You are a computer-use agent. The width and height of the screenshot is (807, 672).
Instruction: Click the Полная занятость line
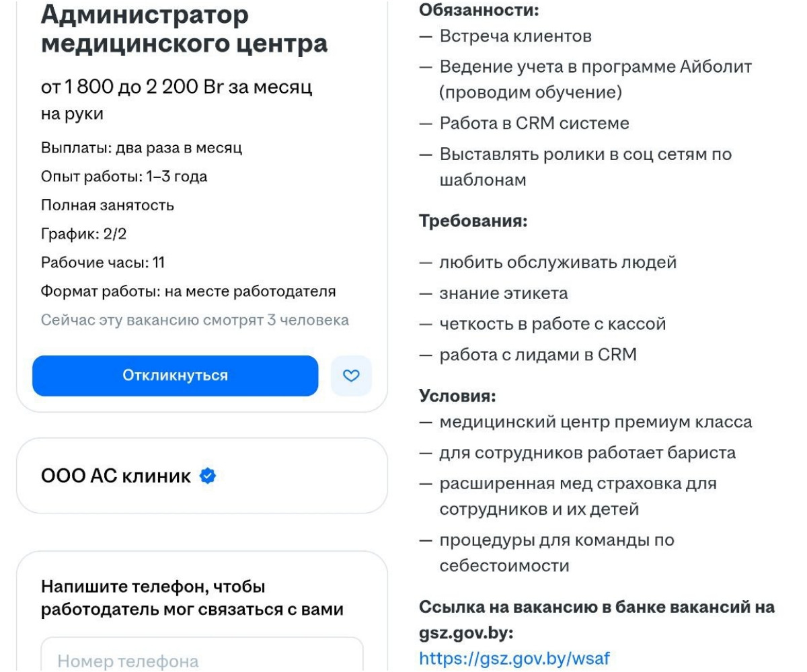click(108, 206)
